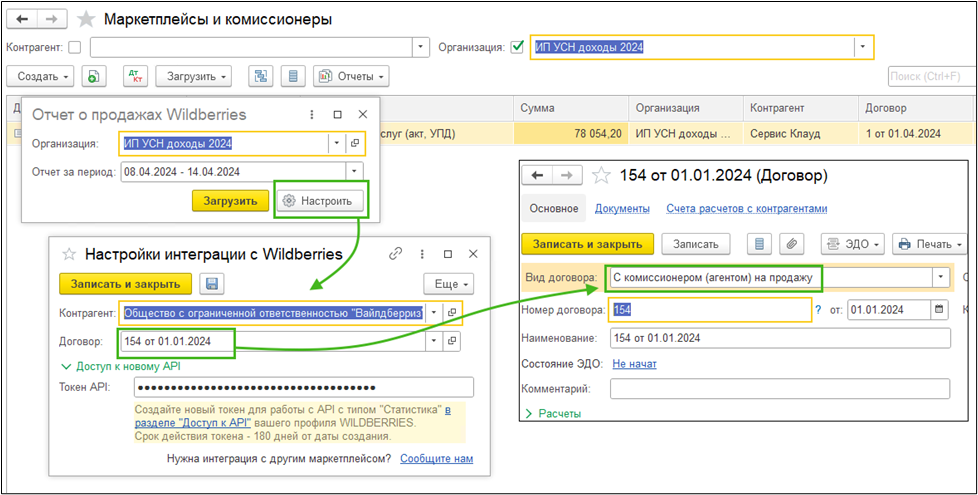Expand the main window's Организация filter dropdown
This screenshot has height=495, width=978.
864,47
